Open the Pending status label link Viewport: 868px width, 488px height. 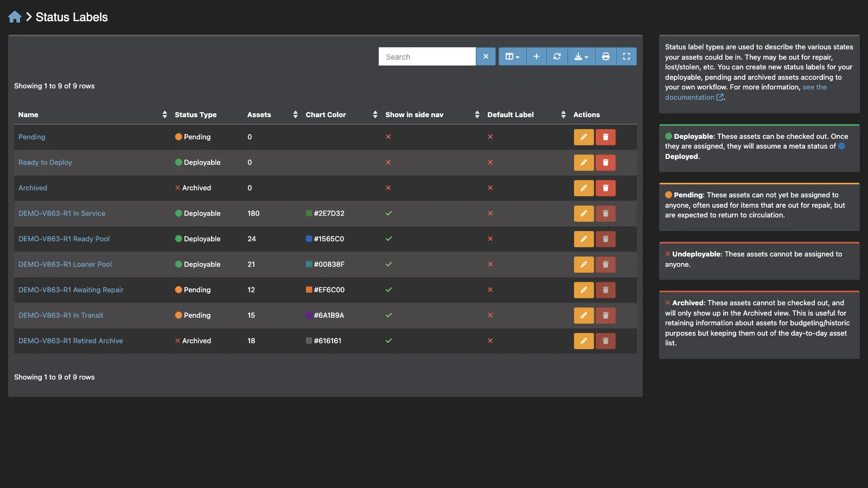[31, 137]
